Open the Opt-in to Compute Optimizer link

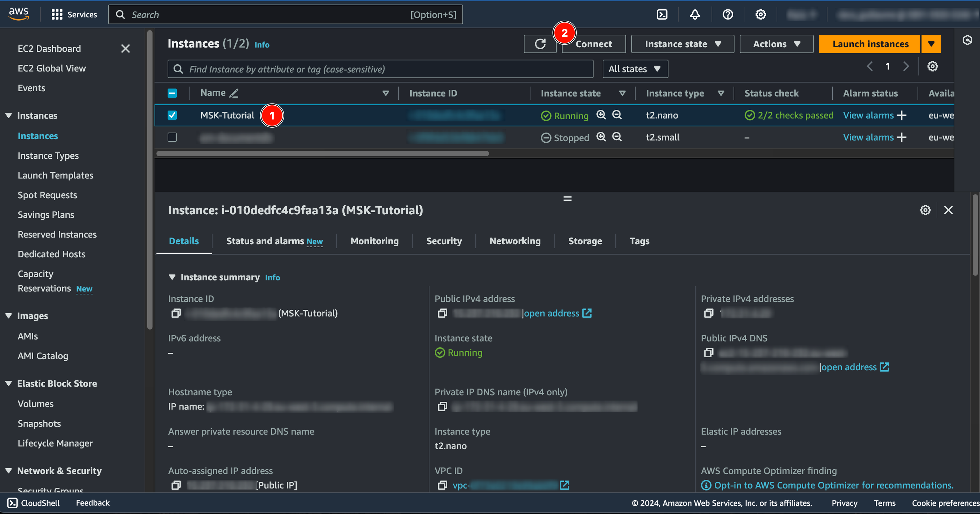[x=834, y=485]
